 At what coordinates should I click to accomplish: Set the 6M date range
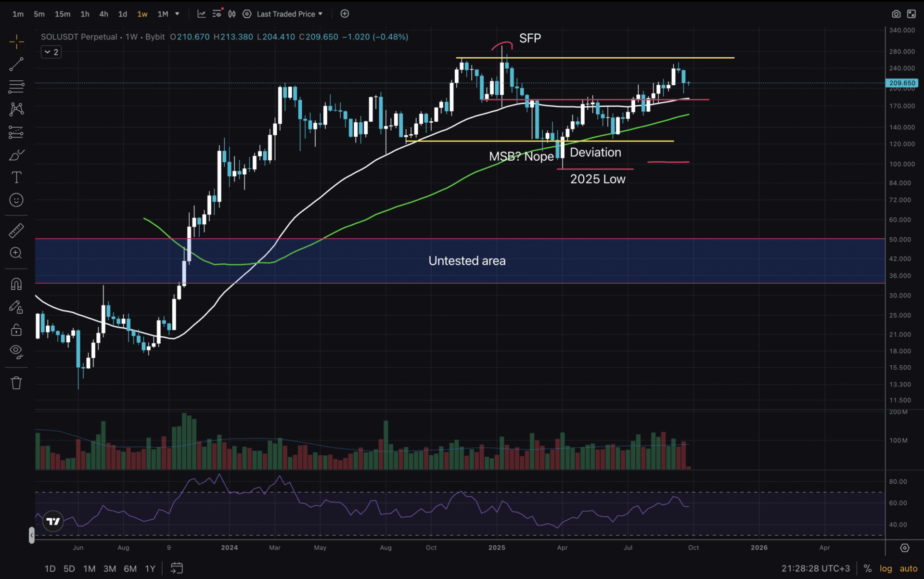(x=130, y=568)
